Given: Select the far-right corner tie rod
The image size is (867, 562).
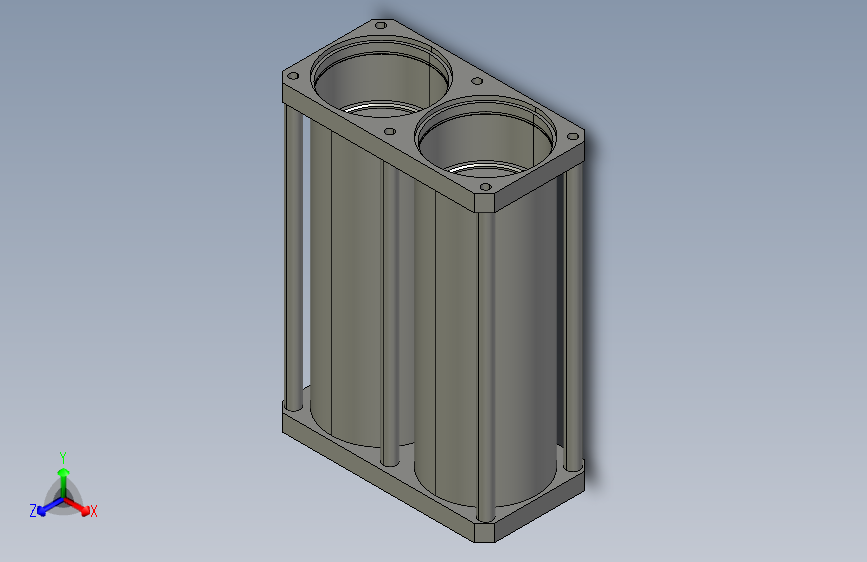Looking at the screenshot, I should tap(574, 318).
